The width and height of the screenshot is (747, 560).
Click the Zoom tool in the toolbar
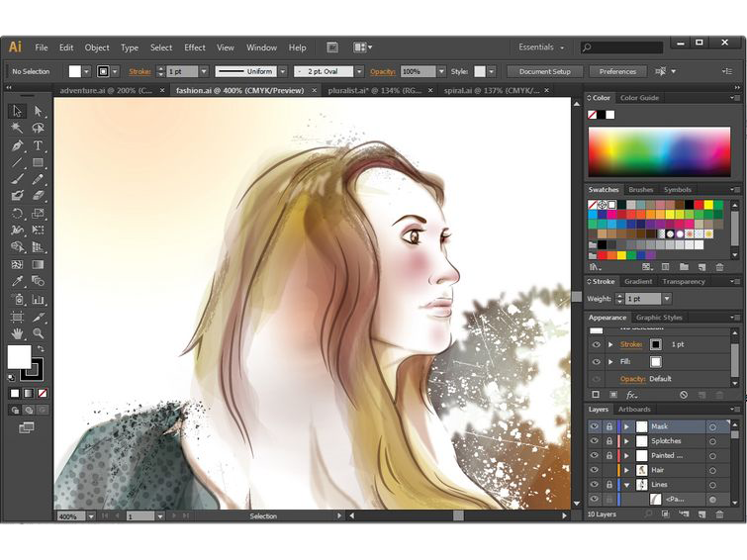[x=39, y=333]
